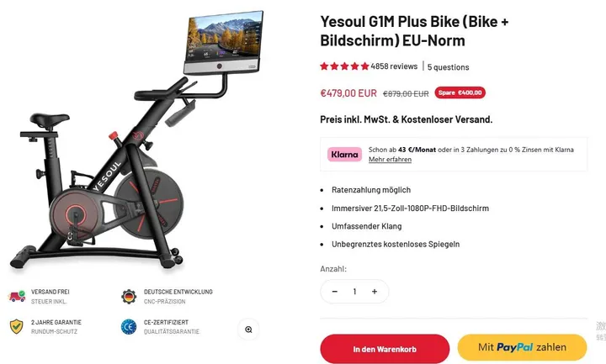Click the free shipping truck icon
606x364 pixels.
(17, 297)
